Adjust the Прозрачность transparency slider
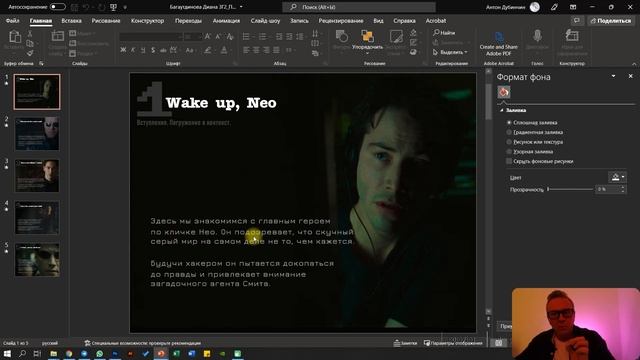This screenshot has width=640, height=360. (570, 189)
